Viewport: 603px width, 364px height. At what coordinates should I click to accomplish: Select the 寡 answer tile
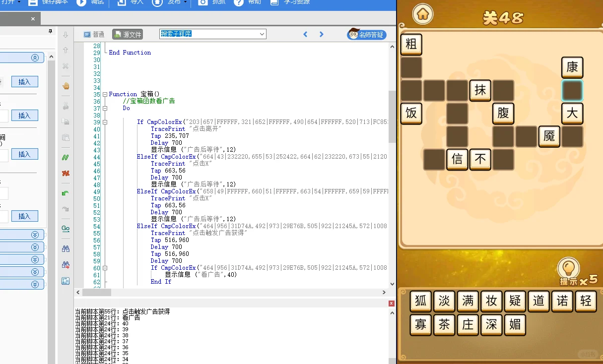[421, 324]
